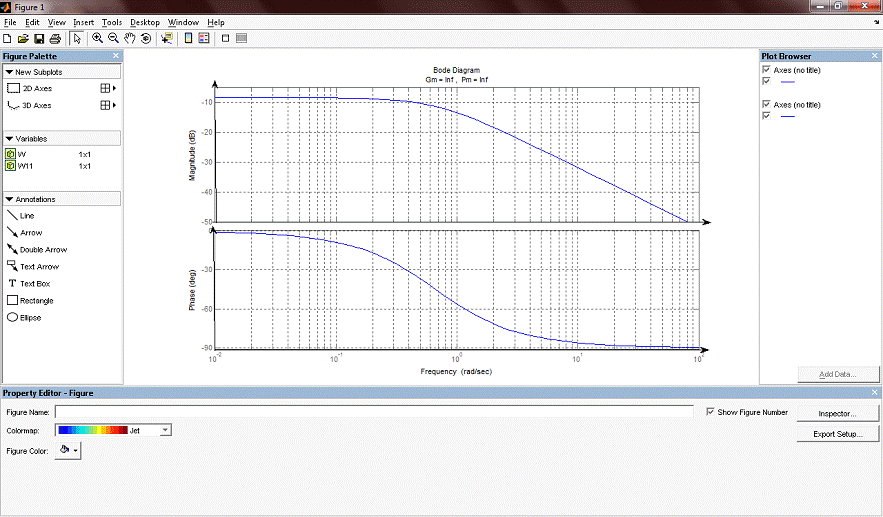Image resolution: width=883 pixels, height=517 pixels.
Task: Click the Data Cursor toolbar icon
Action: [x=166, y=38]
